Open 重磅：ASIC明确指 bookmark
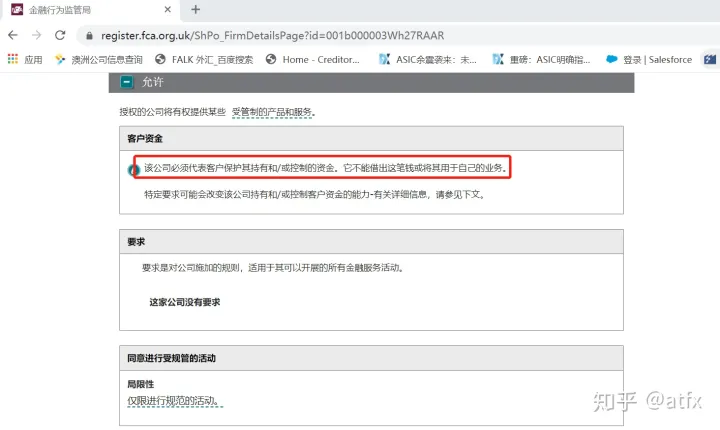Viewport: 720px width, 430px height. (542, 59)
